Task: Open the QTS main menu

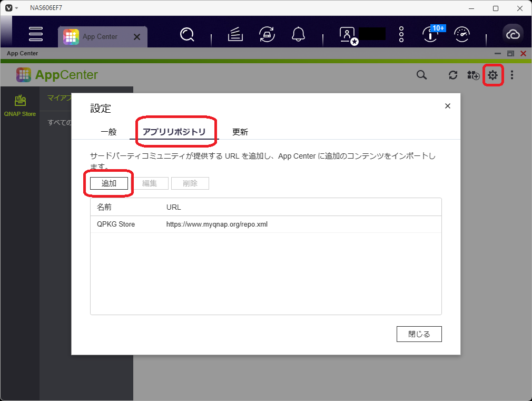Action: pos(35,34)
